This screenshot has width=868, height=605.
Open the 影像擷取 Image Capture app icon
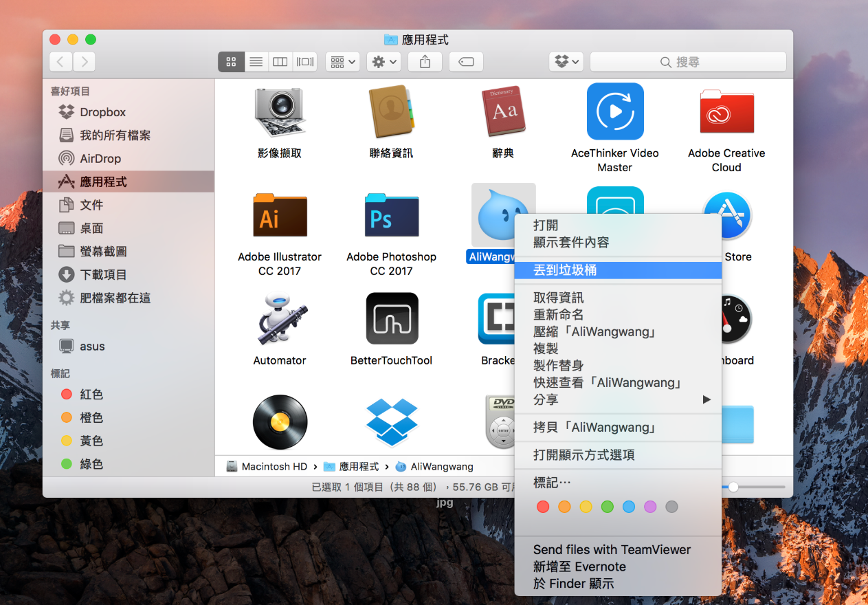click(279, 113)
